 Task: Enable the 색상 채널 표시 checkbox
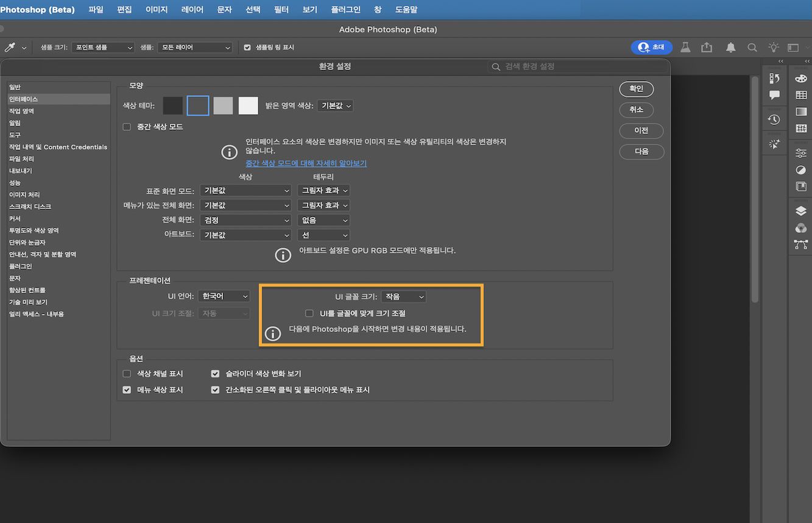click(x=126, y=374)
